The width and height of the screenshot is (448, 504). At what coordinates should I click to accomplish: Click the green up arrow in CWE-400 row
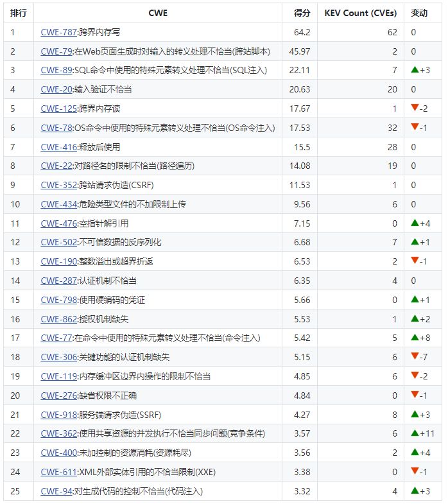coord(415,452)
